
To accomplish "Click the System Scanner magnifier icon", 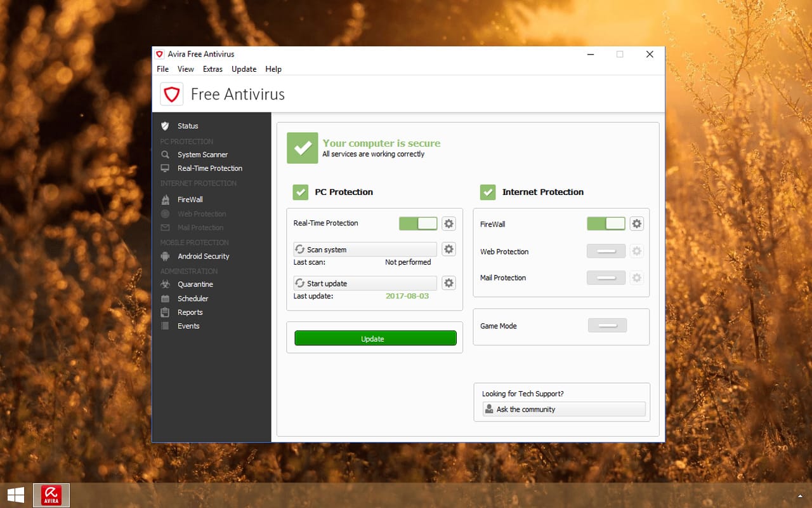I will pyautogui.click(x=165, y=154).
